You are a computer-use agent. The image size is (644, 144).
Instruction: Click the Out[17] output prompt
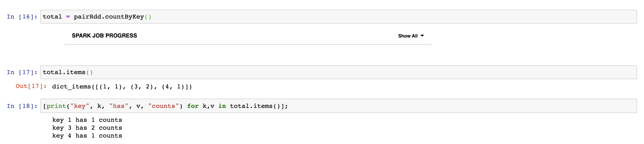[31, 86]
